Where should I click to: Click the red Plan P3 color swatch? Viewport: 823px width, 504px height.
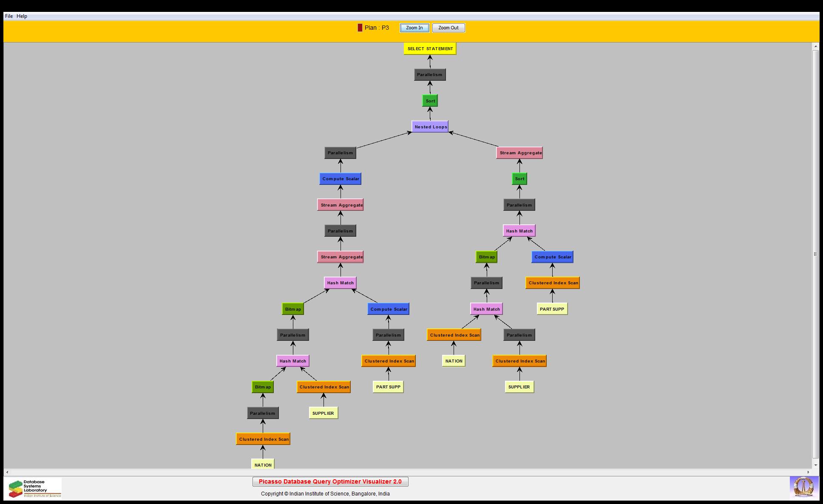point(360,28)
